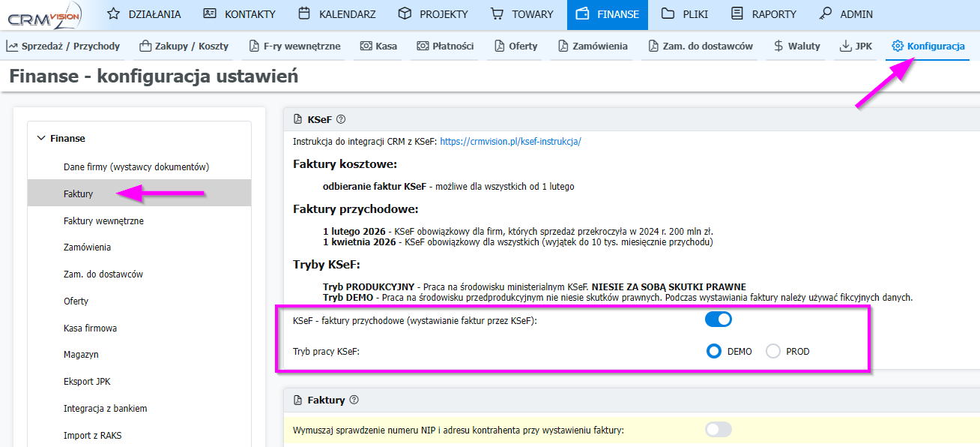Switch to Sprzedaż / Przychody tab

(x=63, y=46)
